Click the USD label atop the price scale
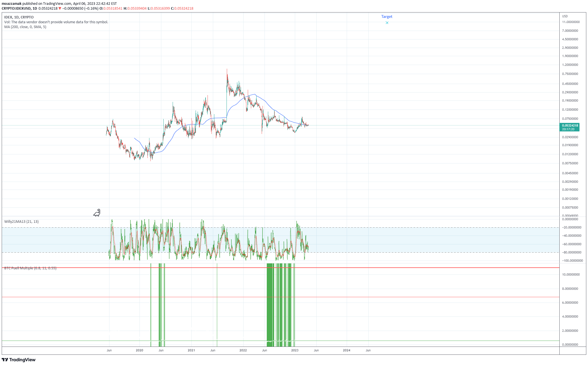 tap(564, 16)
